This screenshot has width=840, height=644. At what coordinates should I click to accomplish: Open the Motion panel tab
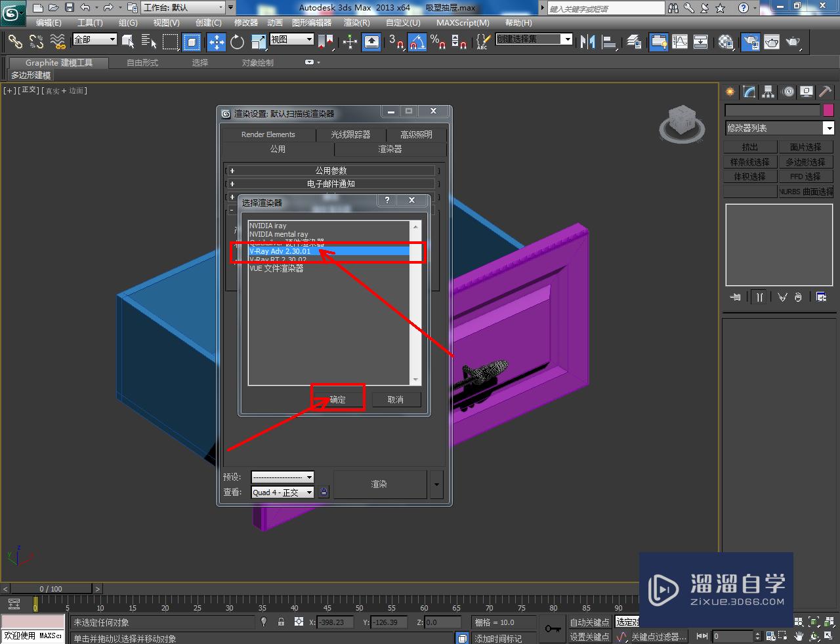click(787, 92)
